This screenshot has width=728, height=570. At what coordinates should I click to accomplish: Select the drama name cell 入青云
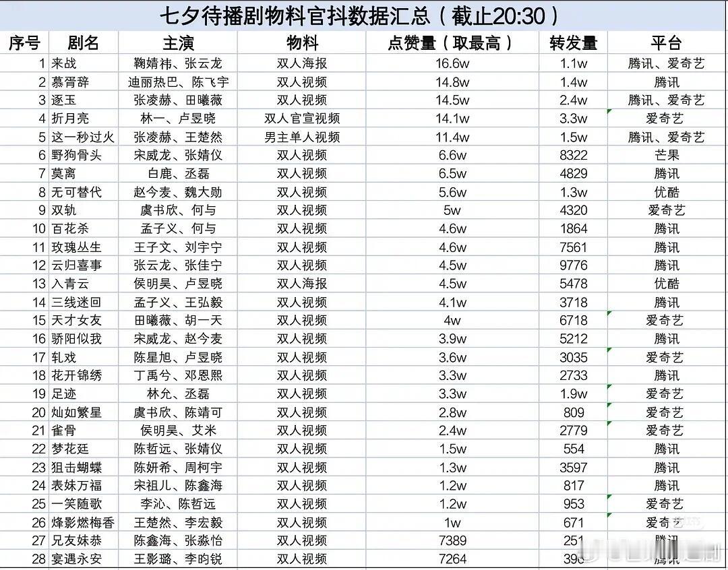[x=83, y=284]
